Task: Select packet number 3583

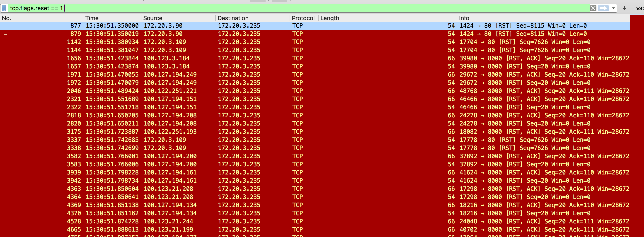Action: tap(315, 164)
